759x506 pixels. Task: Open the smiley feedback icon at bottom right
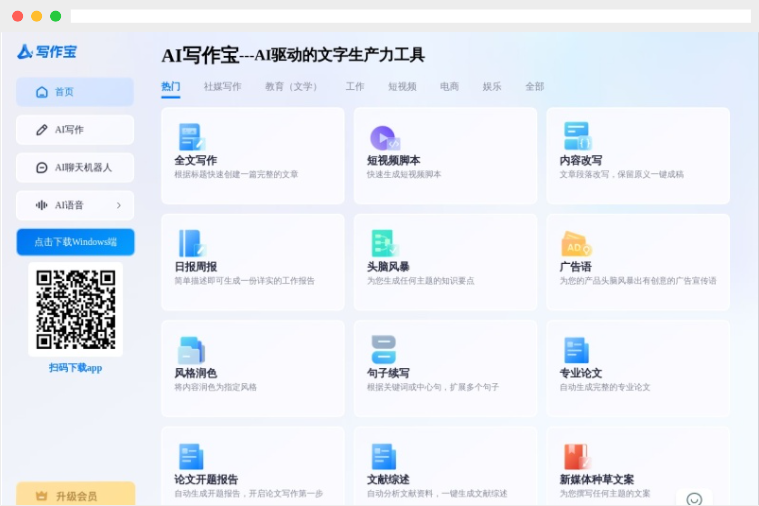694,499
